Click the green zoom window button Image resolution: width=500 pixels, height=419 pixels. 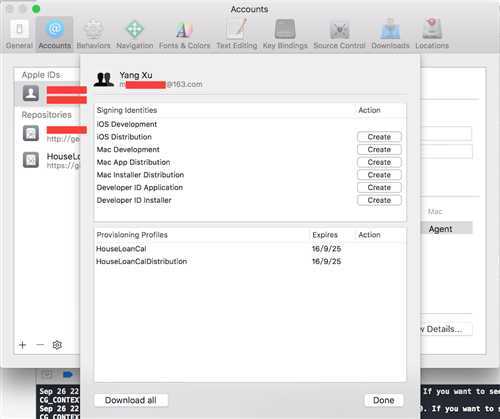click(x=36, y=9)
